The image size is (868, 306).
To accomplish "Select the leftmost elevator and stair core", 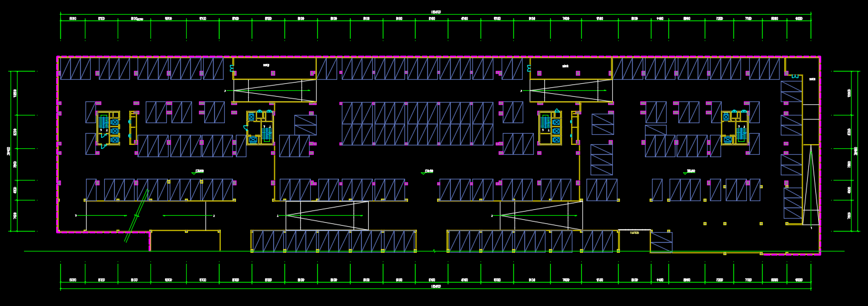I will pyautogui.click(x=108, y=128).
